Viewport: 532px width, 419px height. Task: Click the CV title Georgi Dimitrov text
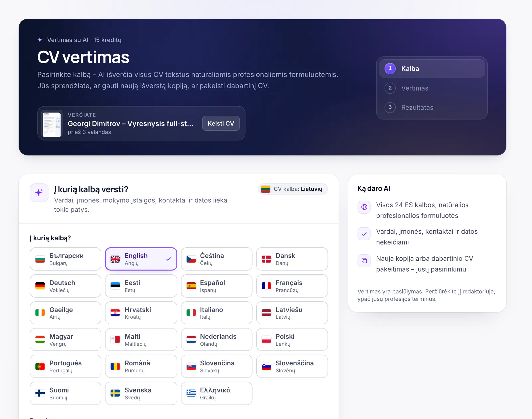[x=130, y=123]
